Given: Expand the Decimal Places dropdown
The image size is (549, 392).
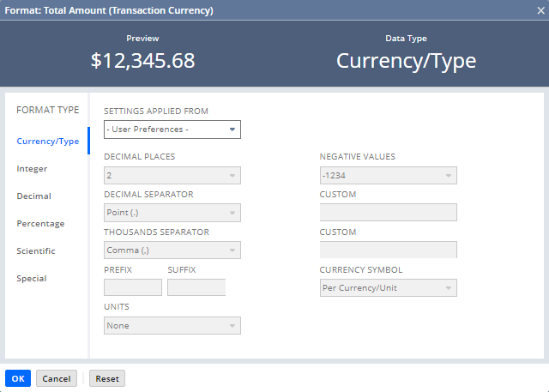Looking at the screenshot, I should click(x=172, y=175).
